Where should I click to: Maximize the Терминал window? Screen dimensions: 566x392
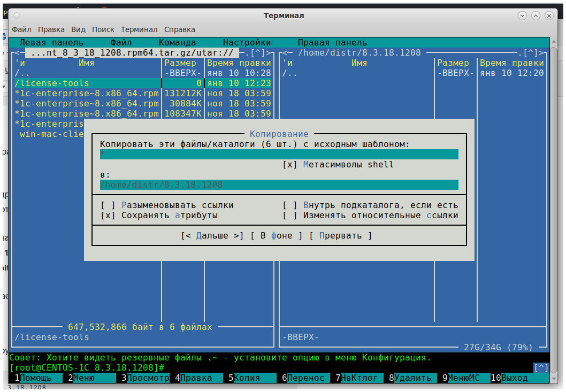pyautogui.click(x=536, y=16)
